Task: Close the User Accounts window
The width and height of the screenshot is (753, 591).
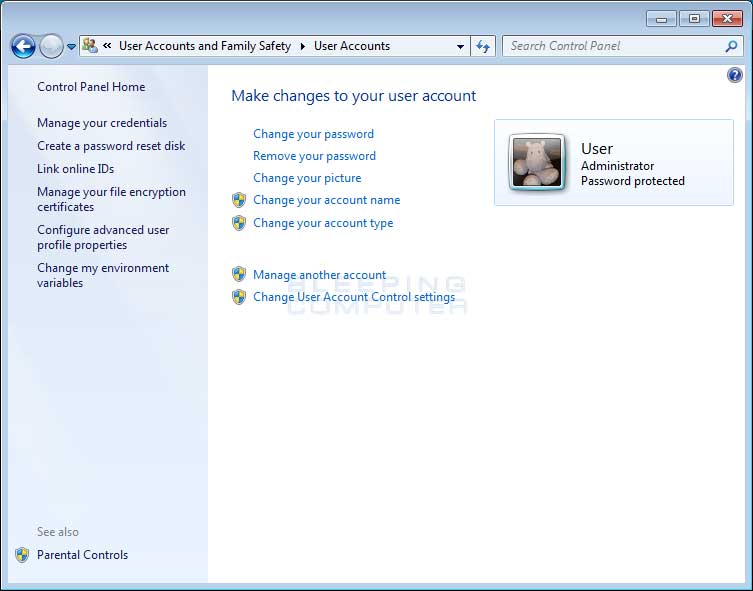Action: pos(727,19)
